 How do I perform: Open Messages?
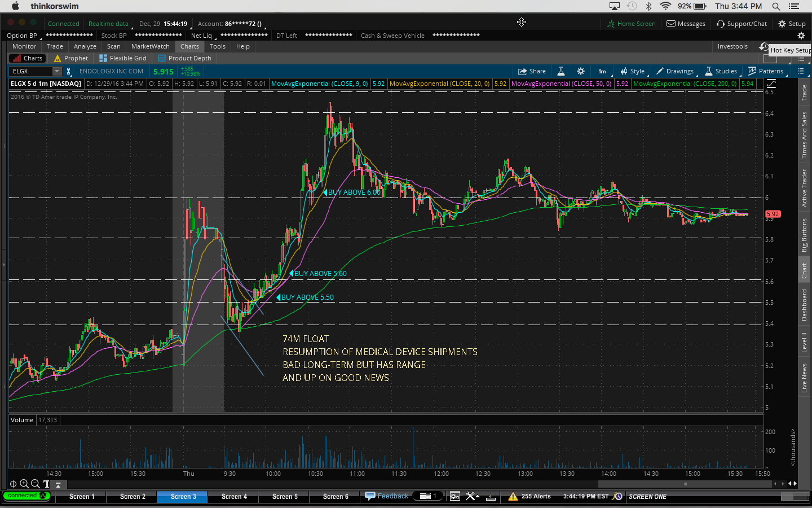click(686, 24)
